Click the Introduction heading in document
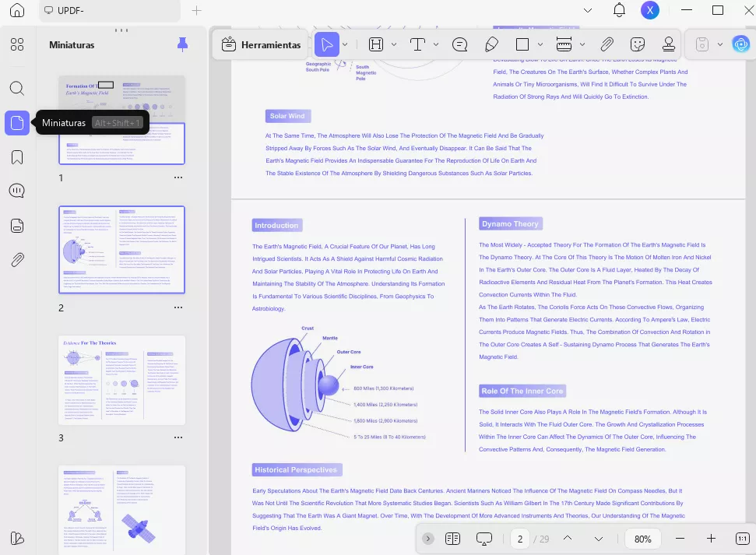The height and width of the screenshot is (555, 756). point(276,225)
